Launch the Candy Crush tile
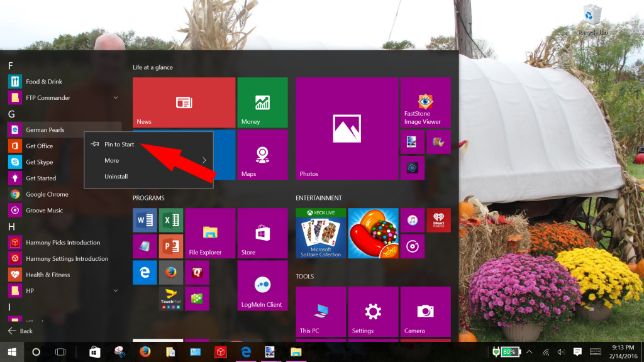 (x=373, y=233)
